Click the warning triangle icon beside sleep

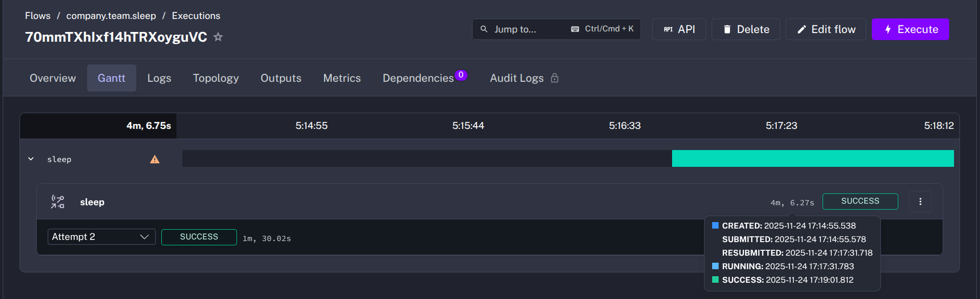click(x=155, y=159)
